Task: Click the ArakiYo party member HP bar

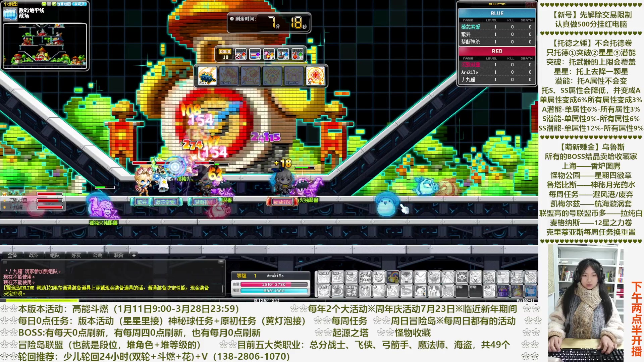Action: (50, 194)
